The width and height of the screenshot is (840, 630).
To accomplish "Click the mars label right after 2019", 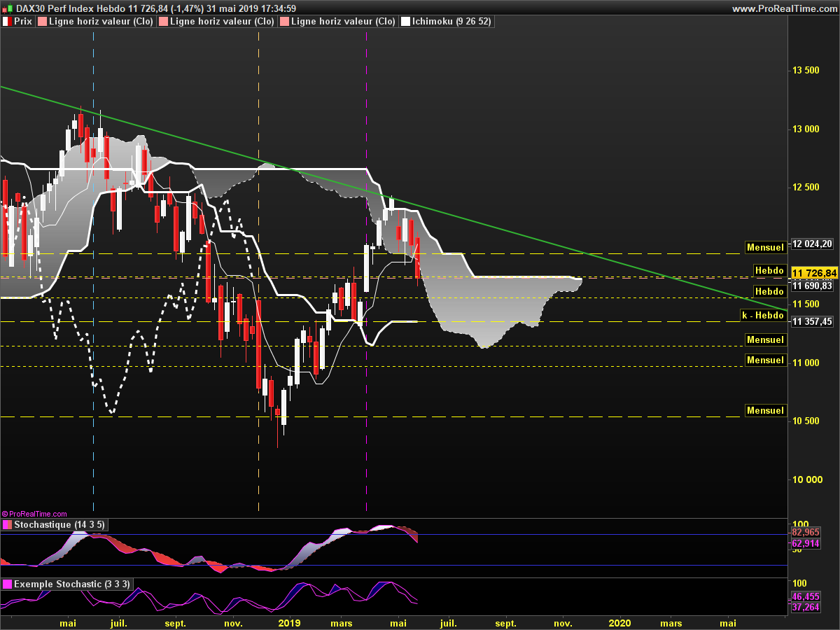I will click(341, 622).
